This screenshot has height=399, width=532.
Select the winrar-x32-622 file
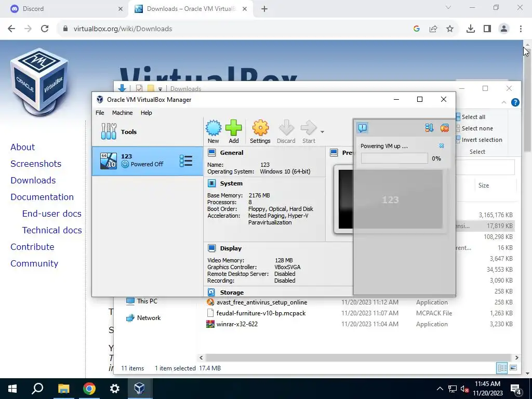click(x=237, y=324)
